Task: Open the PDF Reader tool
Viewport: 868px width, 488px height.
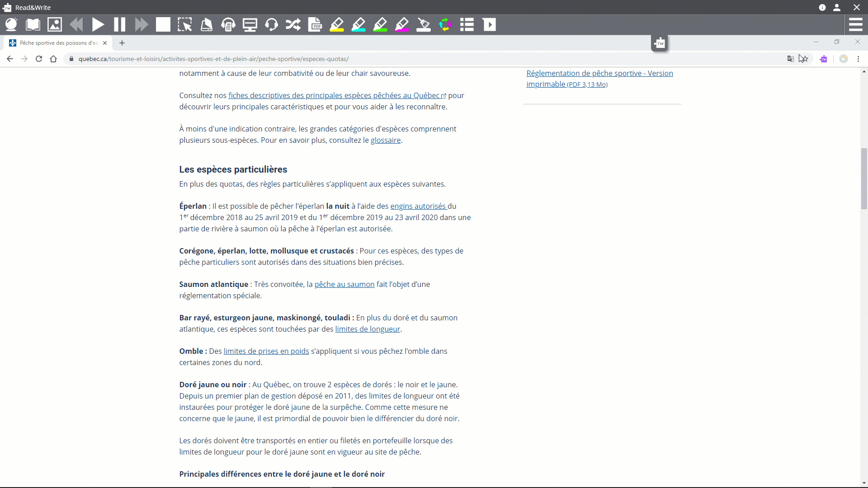Action: point(315,25)
